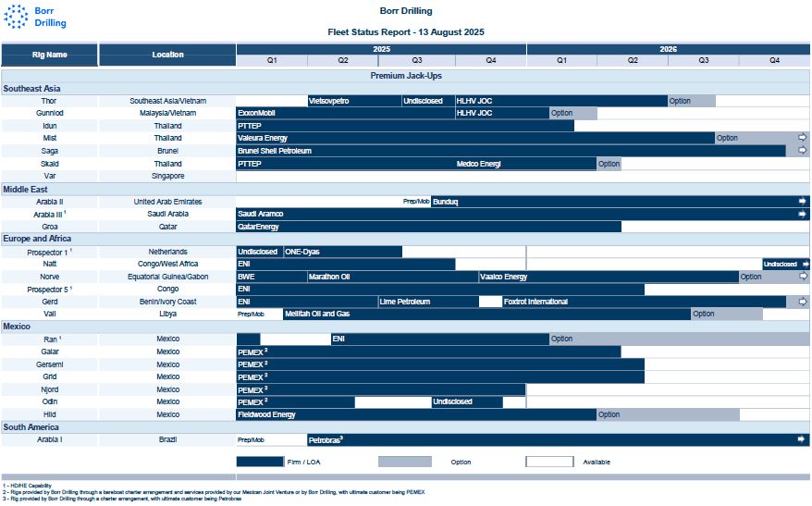Select the Location column header
The height and width of the screenshot is (506, 812).
167,55
